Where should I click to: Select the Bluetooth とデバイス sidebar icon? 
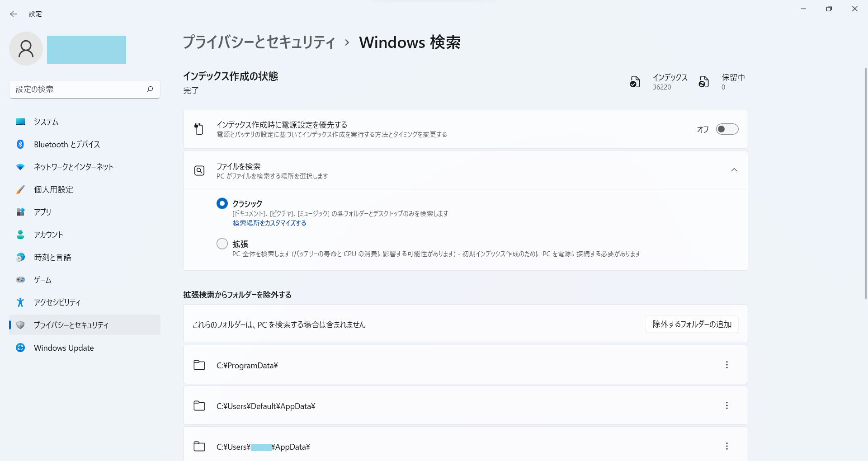[x=20, y=144]
